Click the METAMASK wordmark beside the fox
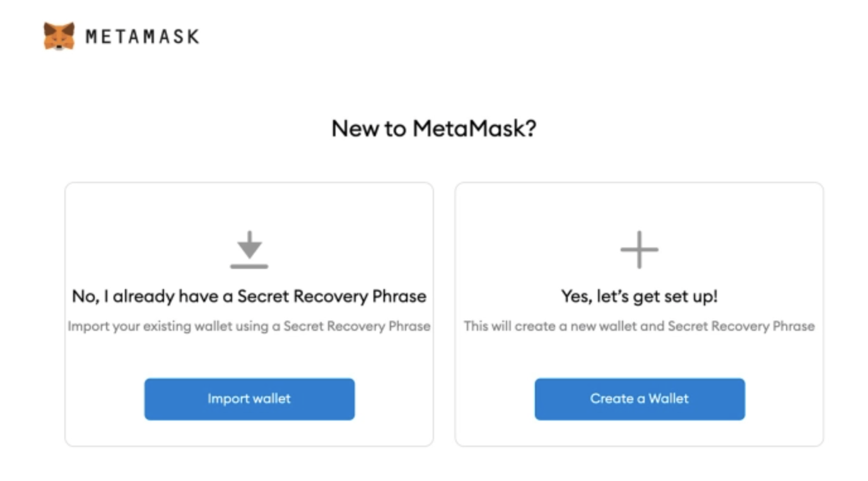Image resolution: width=868 pixels, height=481 pixels. click(x=142, y=37)
